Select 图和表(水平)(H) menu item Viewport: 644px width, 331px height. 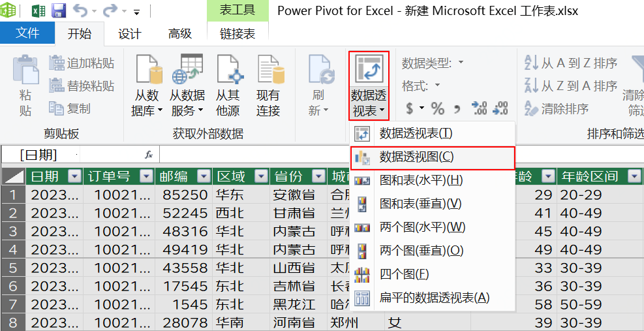433,180
